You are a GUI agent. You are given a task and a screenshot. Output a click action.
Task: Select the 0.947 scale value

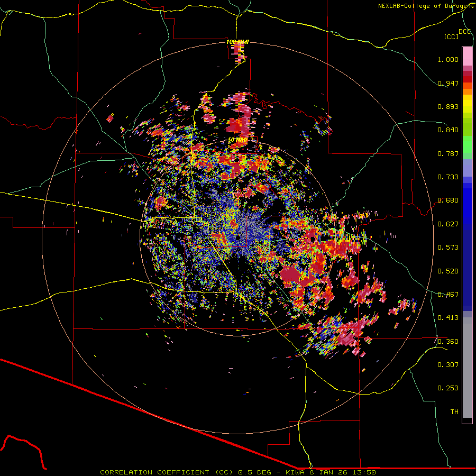click(448, 83)
